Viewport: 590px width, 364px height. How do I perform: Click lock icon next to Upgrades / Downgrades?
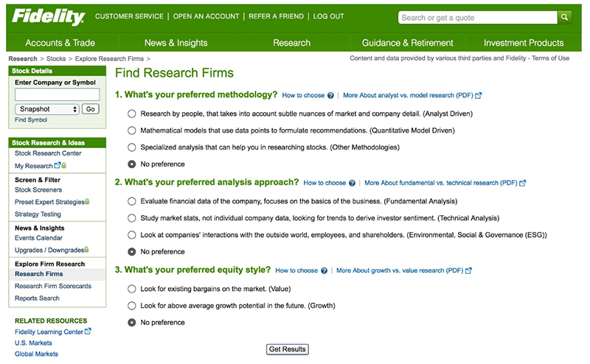click(x=86, y=250)
